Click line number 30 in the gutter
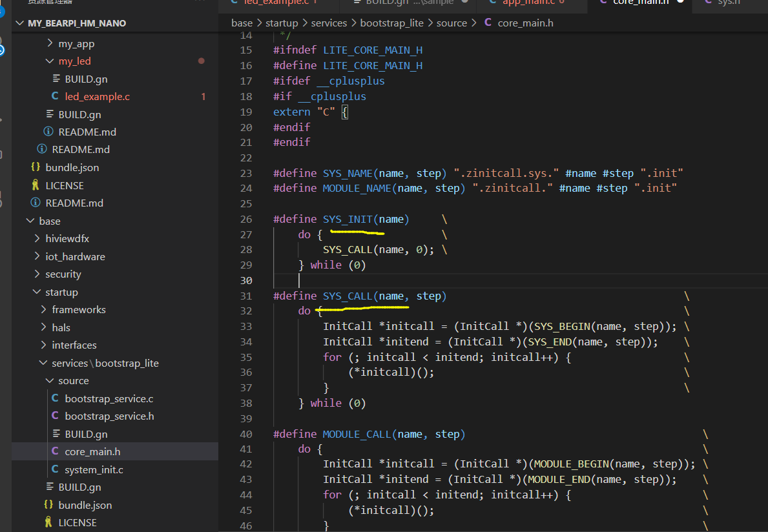The image size is (768, 532). pyautogui.click(x=246, y=280)
